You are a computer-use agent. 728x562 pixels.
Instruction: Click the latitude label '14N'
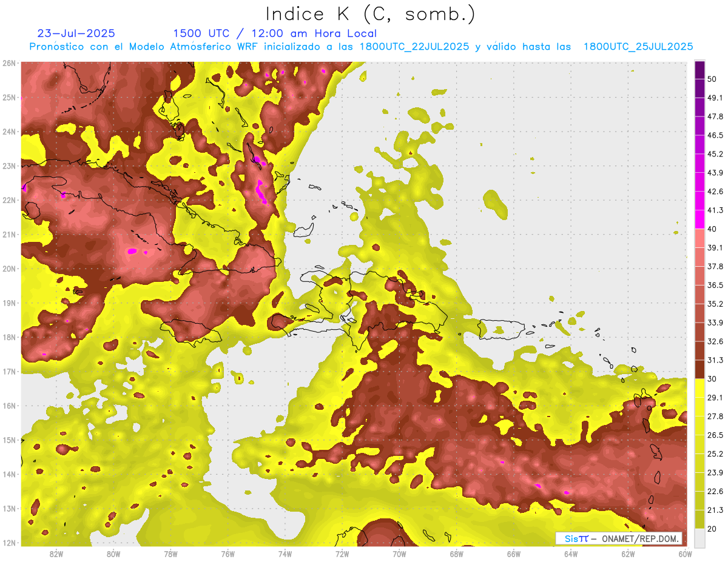9,474
